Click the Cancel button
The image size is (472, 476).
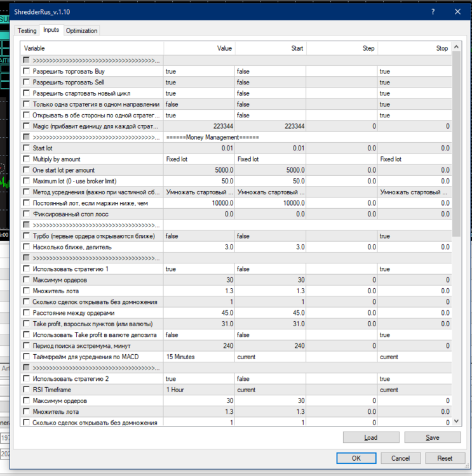[401, 458]
